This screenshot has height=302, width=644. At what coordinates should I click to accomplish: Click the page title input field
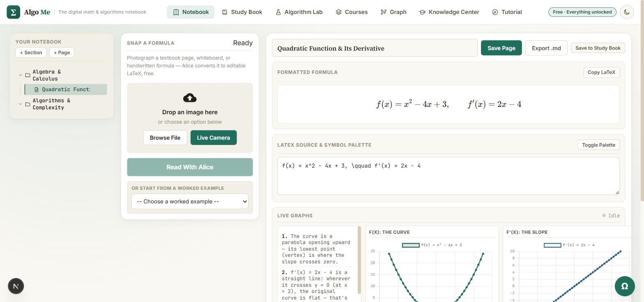[375, 48]
